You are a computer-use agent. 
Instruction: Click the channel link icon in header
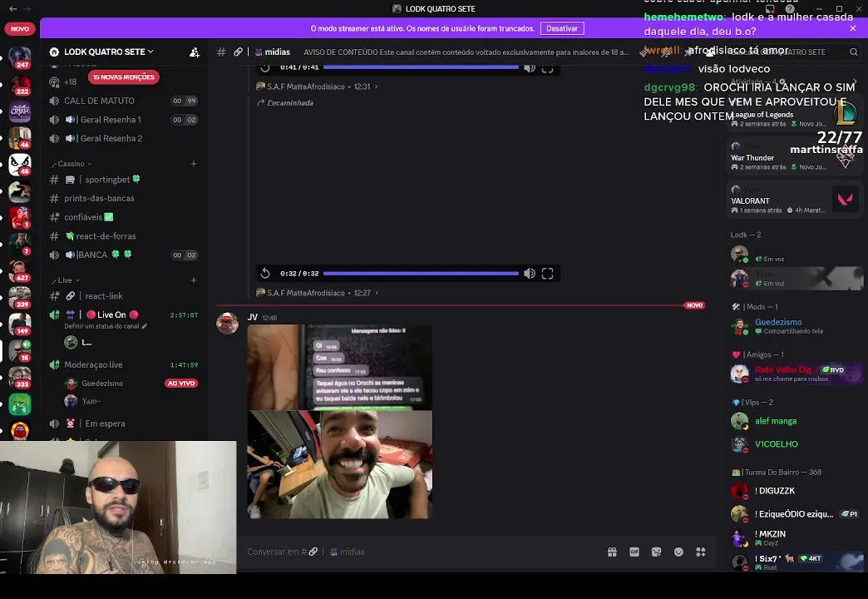click(238, 52)
